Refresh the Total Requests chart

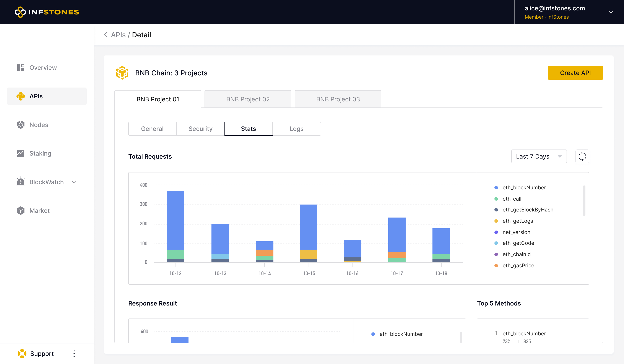tap(582, 156)
